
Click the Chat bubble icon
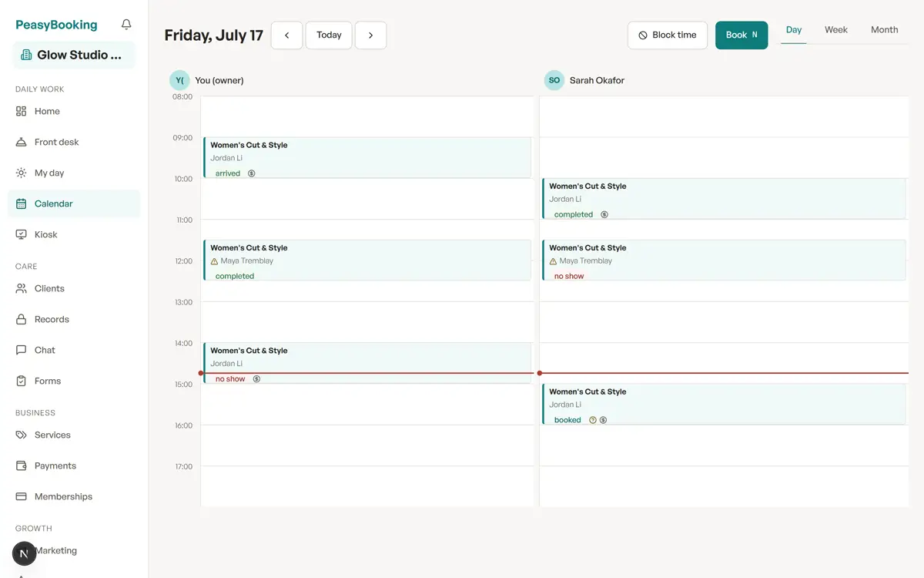click(22, 350)
